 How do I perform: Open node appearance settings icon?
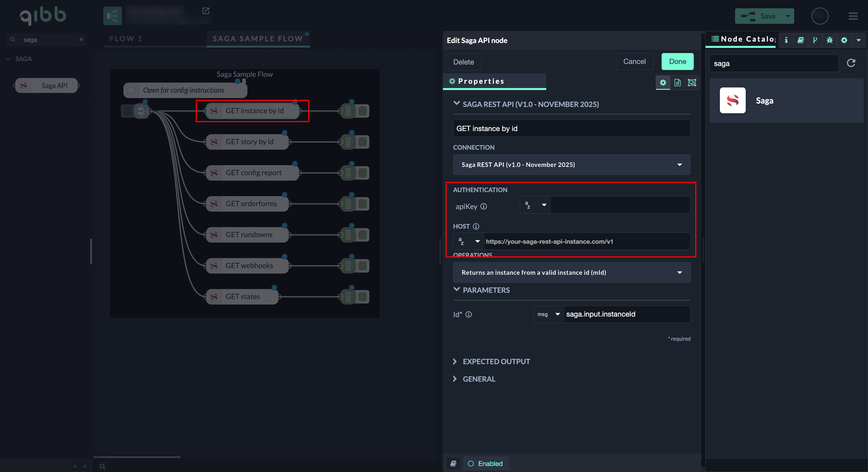click(692, 83)
